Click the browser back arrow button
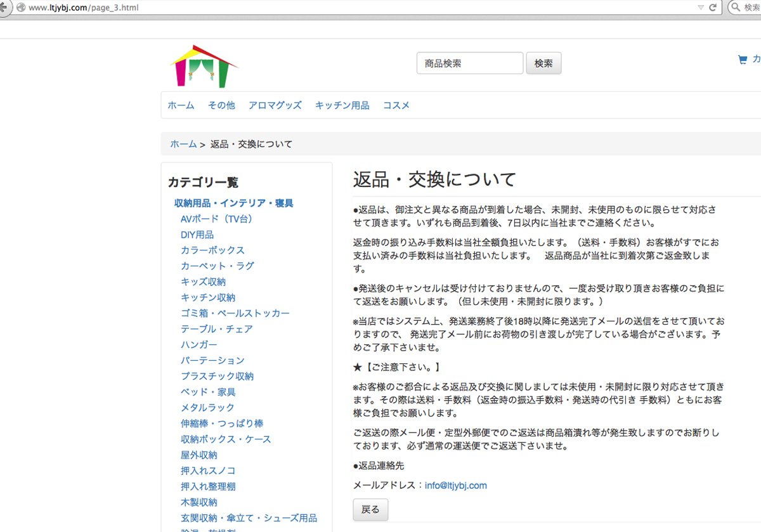Screen dimensions: 761x532 pyautogui.click(x=4, y=8)
